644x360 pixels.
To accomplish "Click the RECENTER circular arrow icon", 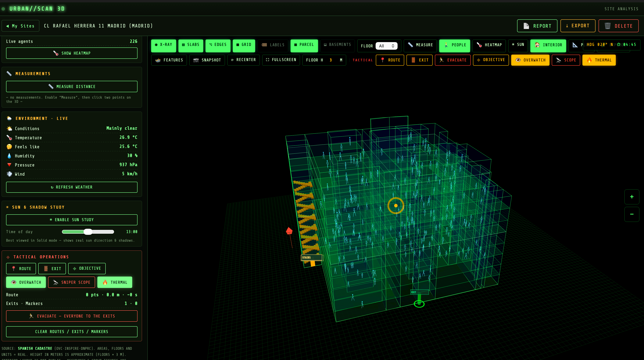I will (x=232, y=60).
